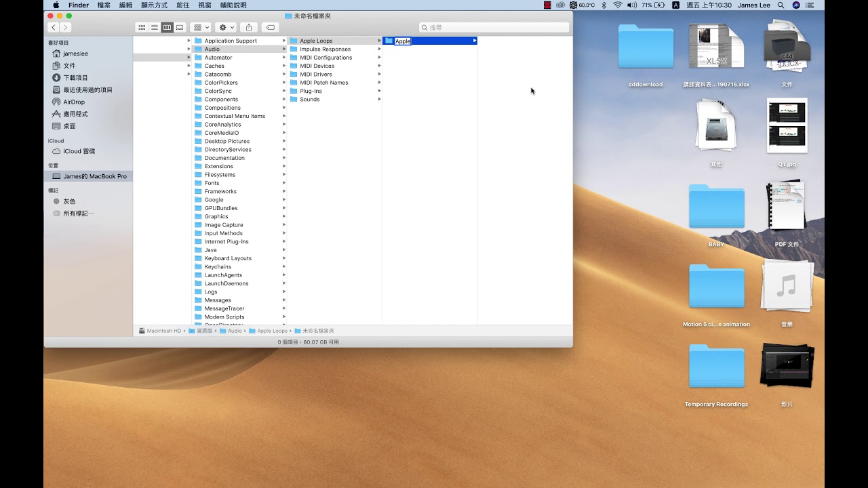Expand the Caches folder triangle on left
Screen dimensions: 868x488
point(189,66)
